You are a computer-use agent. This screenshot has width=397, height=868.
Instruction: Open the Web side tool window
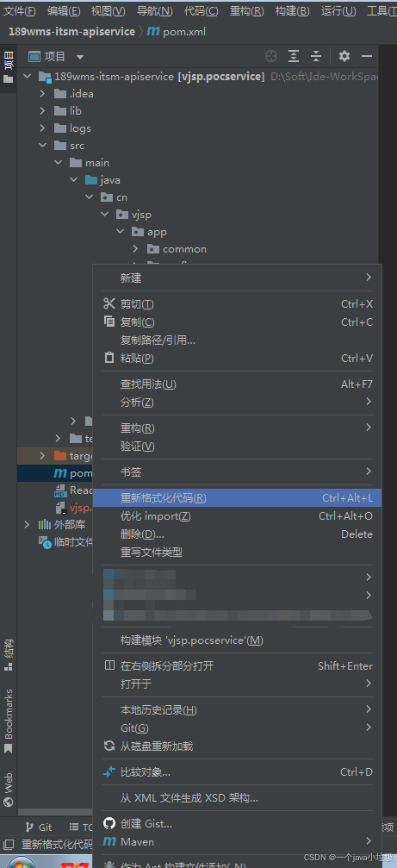pos(9,790)
